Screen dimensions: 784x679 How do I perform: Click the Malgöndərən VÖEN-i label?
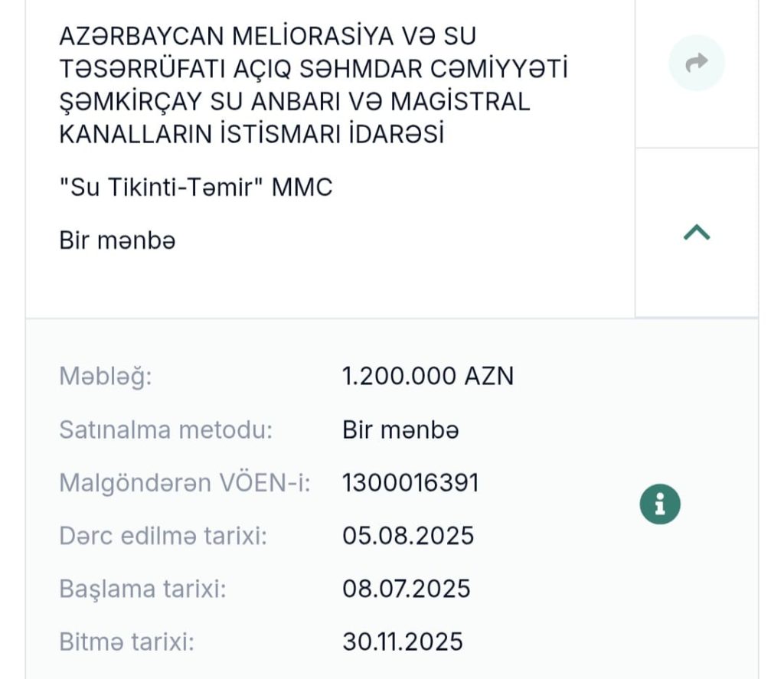[185, 483]
